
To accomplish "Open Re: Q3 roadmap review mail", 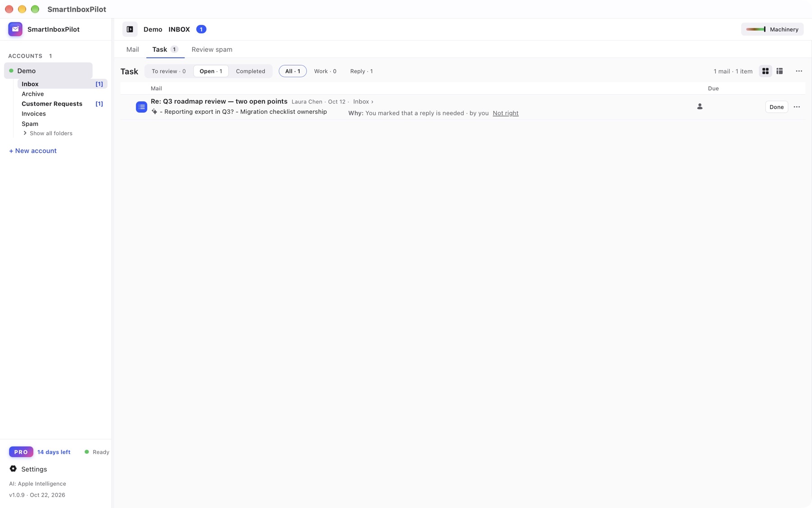I will pyautogui.click(x=219, y=101).
